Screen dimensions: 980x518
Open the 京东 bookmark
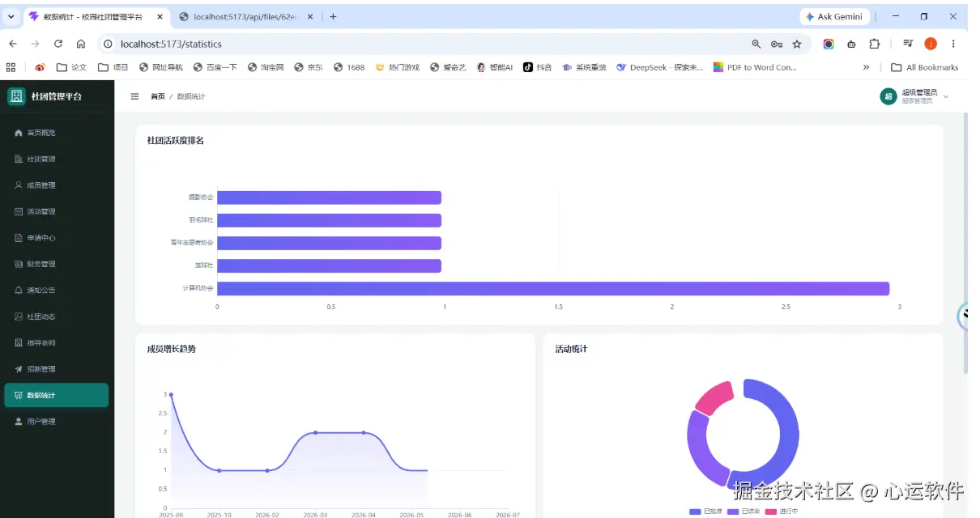[309, 67]
